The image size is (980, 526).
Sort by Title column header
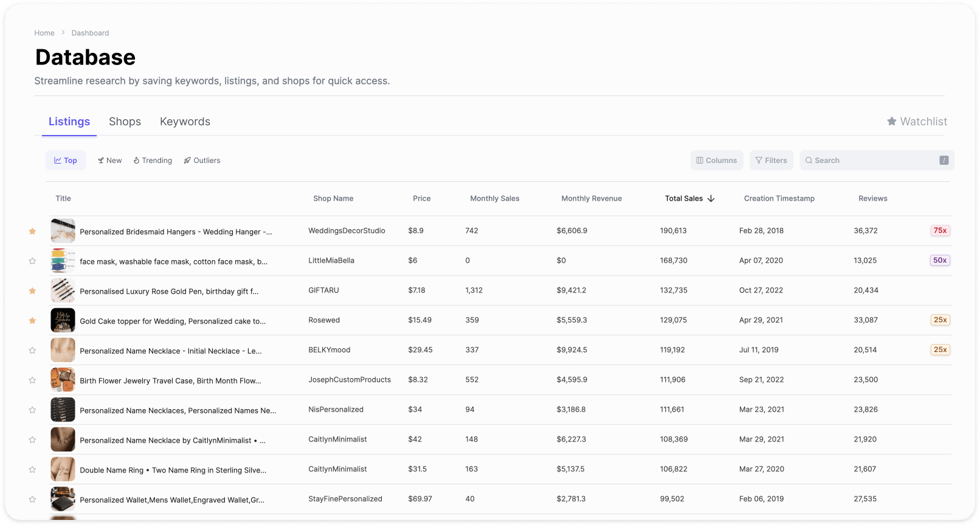pos(63,199)
